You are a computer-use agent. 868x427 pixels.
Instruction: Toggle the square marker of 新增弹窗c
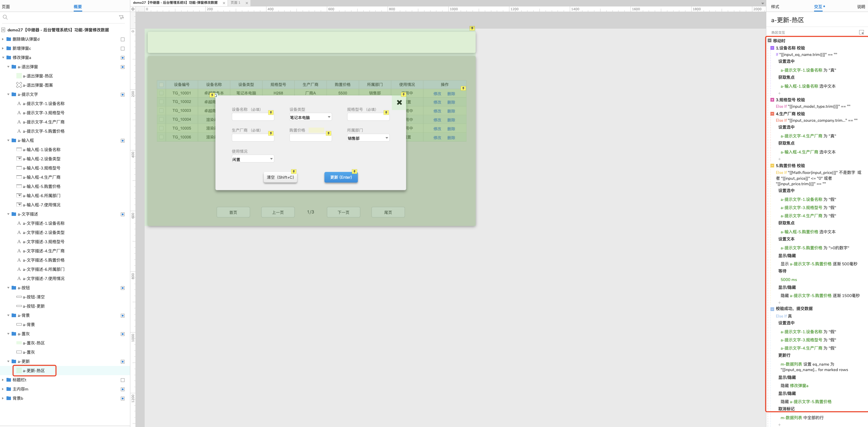(122, 48)
